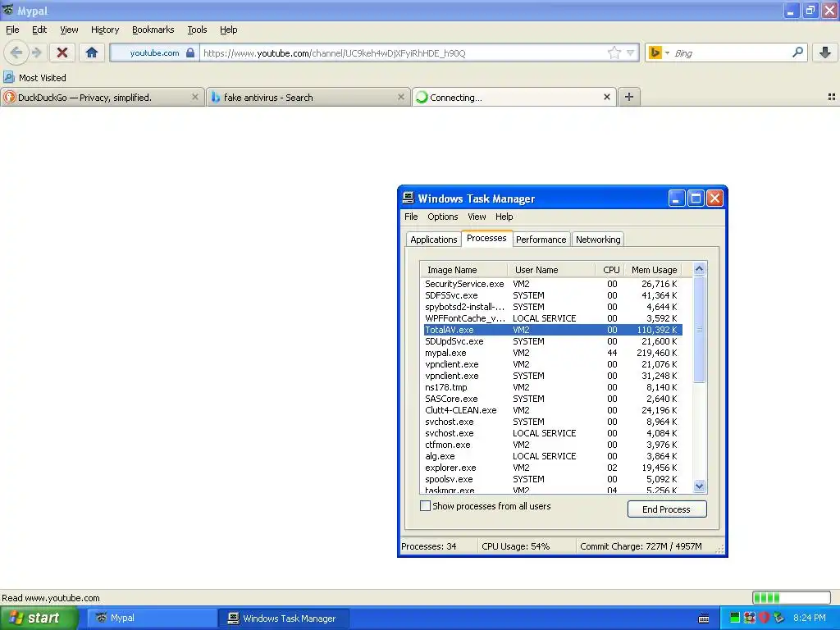This screenshot has width=840, height=630.
Task: Click the youtube.com site identity box
Action: click(x=155, y=52)
